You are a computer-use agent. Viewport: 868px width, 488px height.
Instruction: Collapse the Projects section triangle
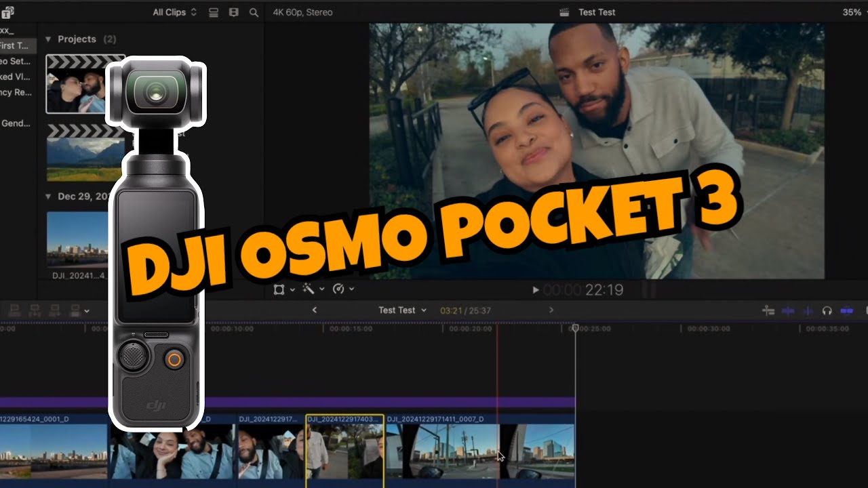click(x=48, y=39)
